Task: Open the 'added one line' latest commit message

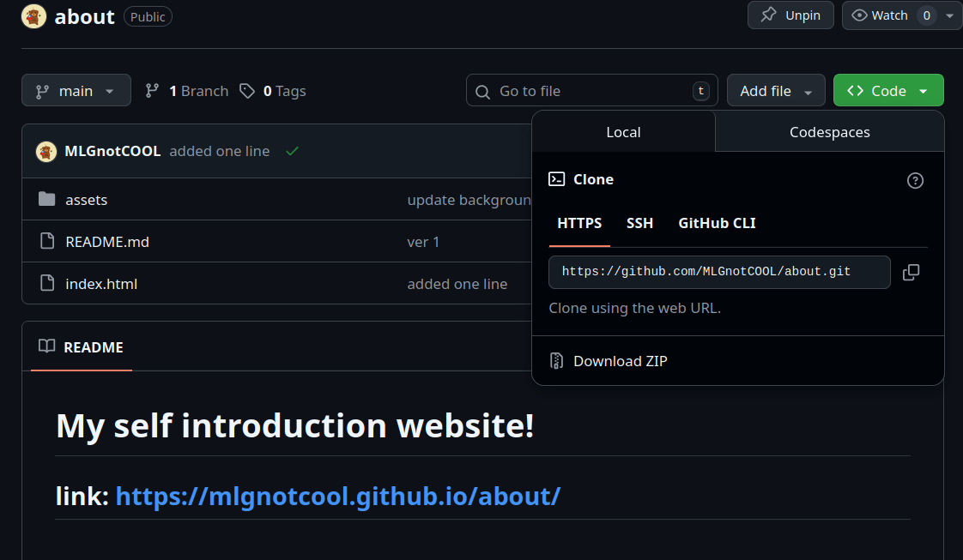Action: click(219, 151)
